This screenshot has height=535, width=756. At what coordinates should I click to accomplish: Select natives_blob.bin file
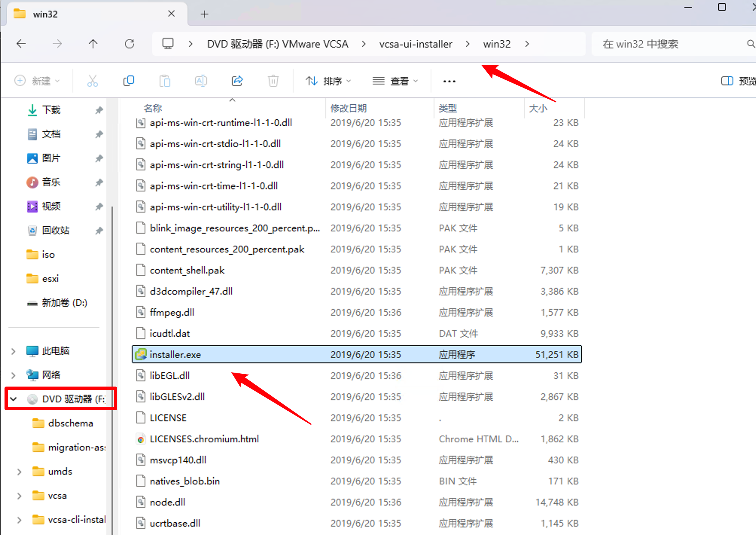pyautogui.click(x=357, y=481)
